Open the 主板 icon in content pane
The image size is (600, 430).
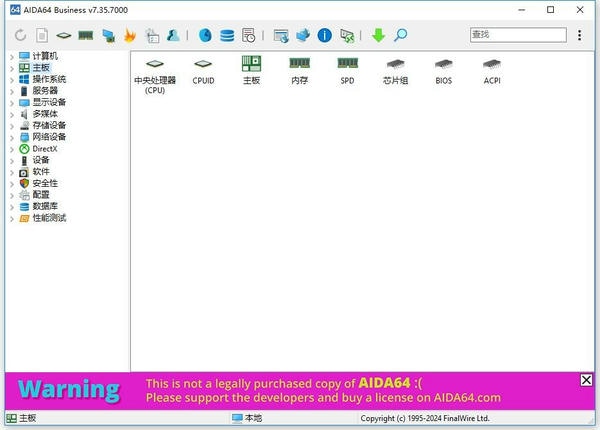click(251, 70)
